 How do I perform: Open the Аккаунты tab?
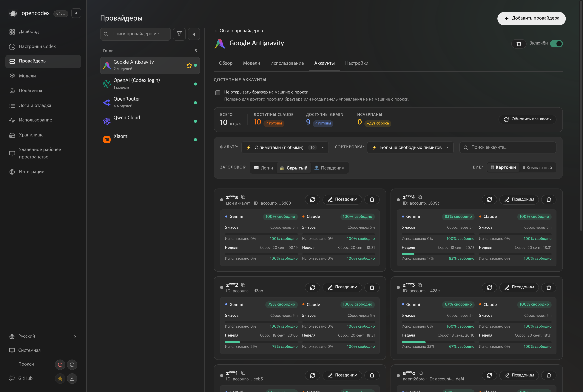pos(324,63)
